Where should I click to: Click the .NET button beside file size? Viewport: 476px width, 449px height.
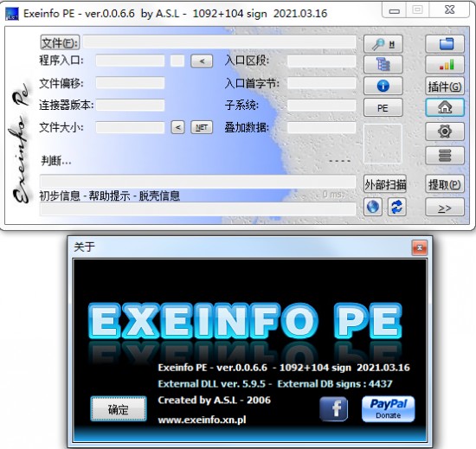[x=202, y=127]
